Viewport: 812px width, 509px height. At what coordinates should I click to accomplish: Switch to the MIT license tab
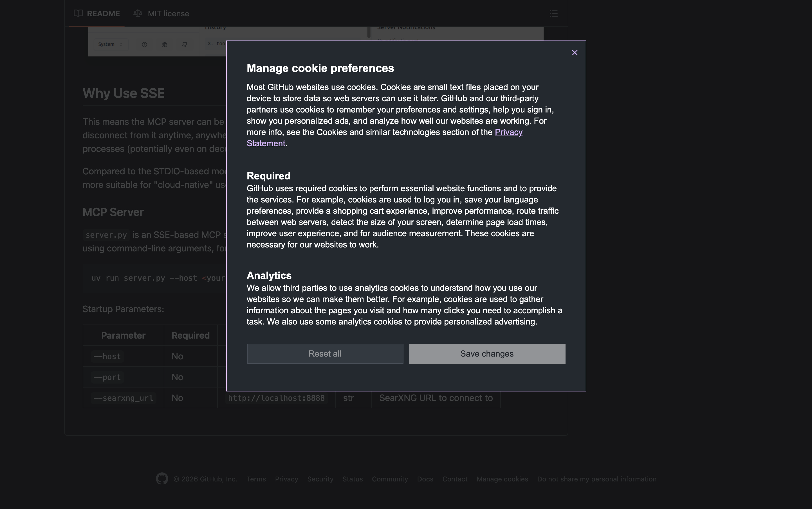point(168,13)
